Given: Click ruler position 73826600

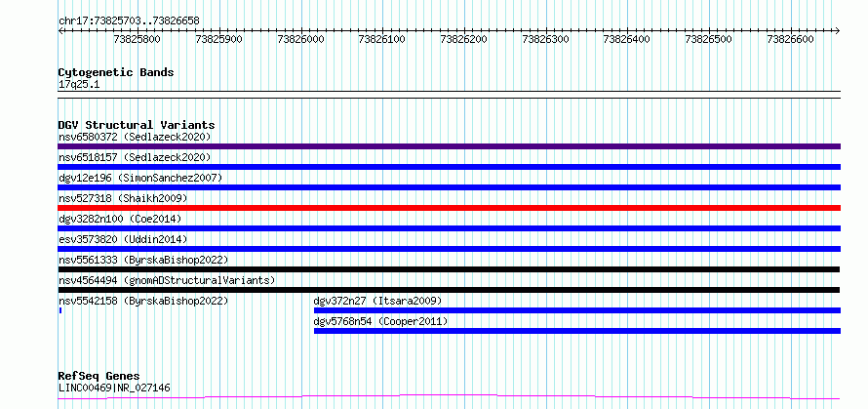Looking at the screenshot, I should click(x=791, y=39).
